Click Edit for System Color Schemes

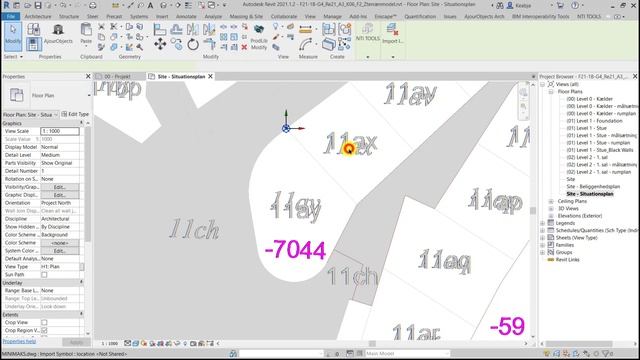60,251
